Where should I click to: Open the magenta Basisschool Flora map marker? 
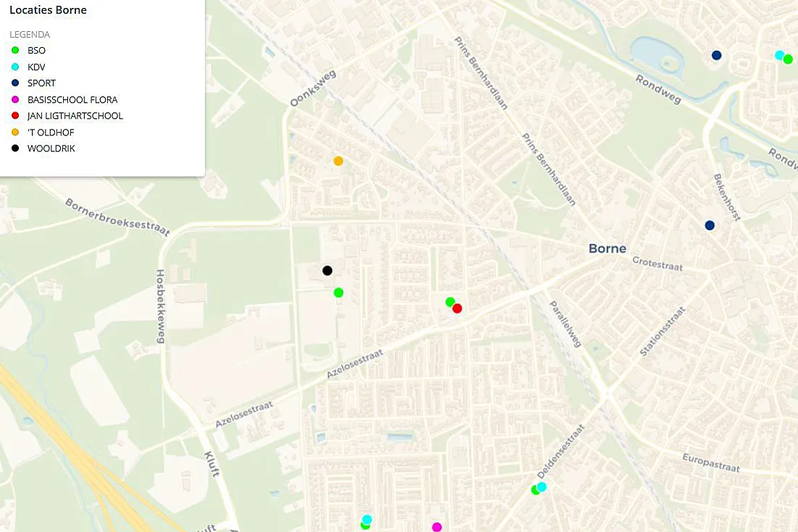tap(437, 527)
